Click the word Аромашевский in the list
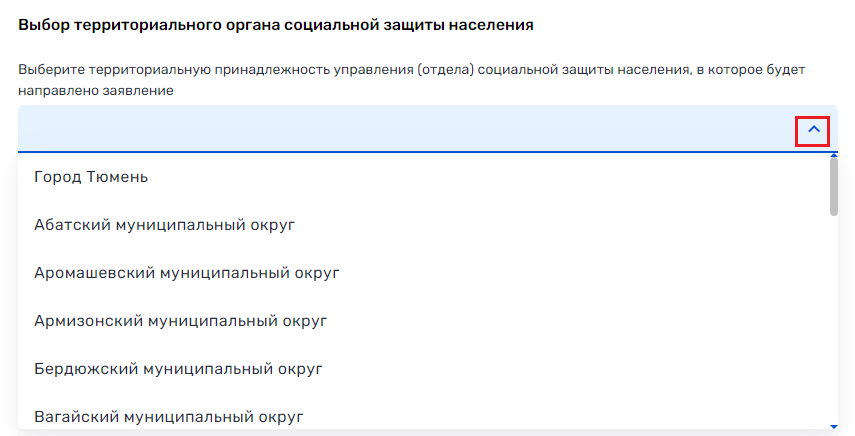 coord(94,273)
